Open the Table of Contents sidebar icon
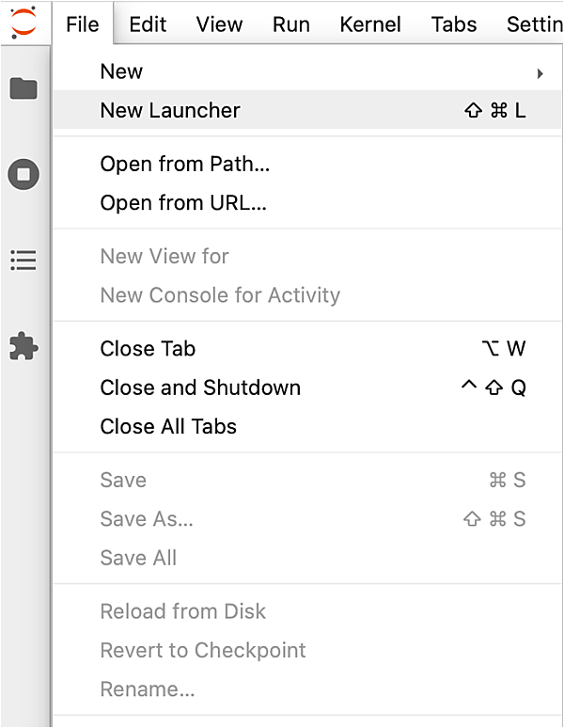Image resolution: width=564 pixels, height=728 pixels. pos(23,261)
